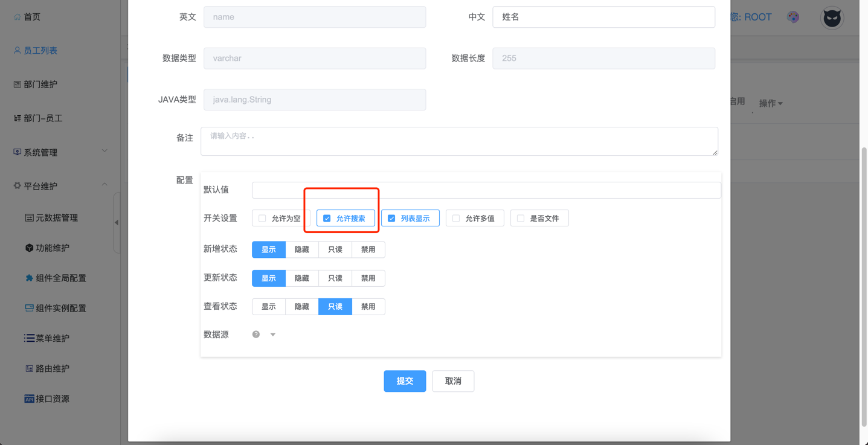Click the 功能维护 cube icon
Image resolution: width=868 pixels, height=445 pixels.
click(29, 248)
